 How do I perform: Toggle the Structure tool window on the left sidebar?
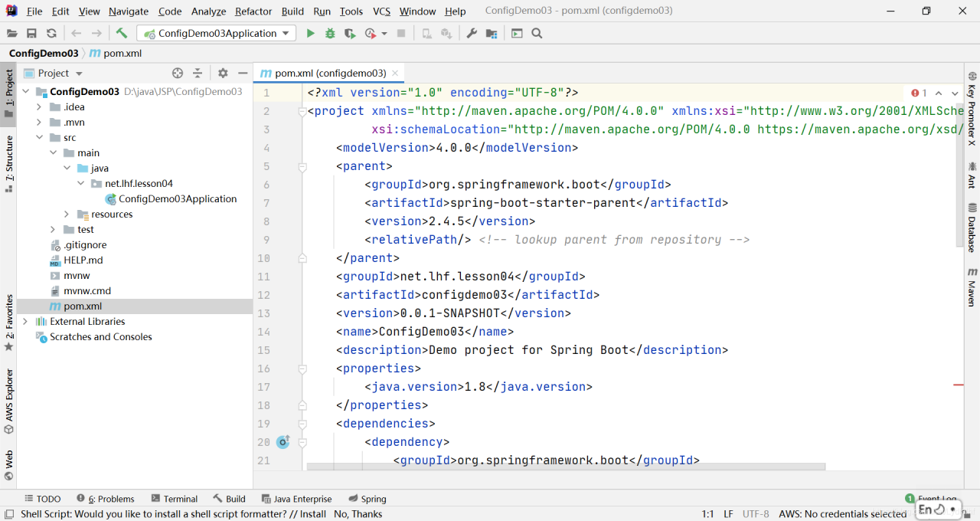[9, 163]
